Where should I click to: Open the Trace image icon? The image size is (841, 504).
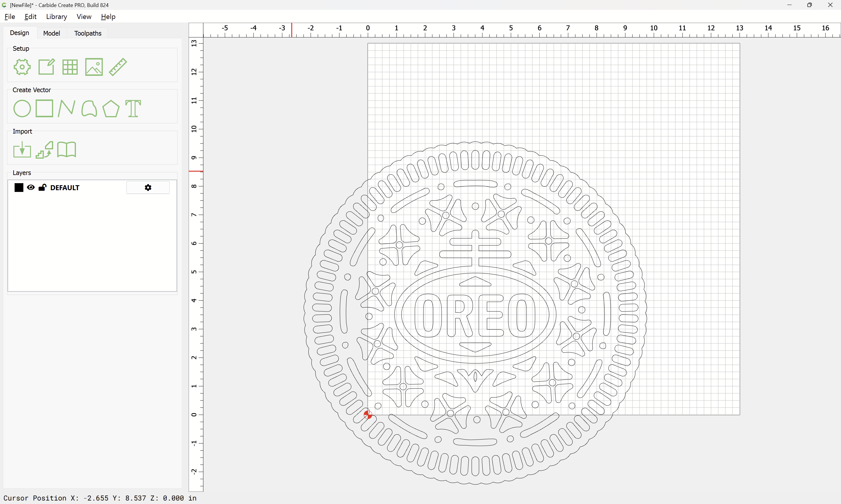click(44, 150)
